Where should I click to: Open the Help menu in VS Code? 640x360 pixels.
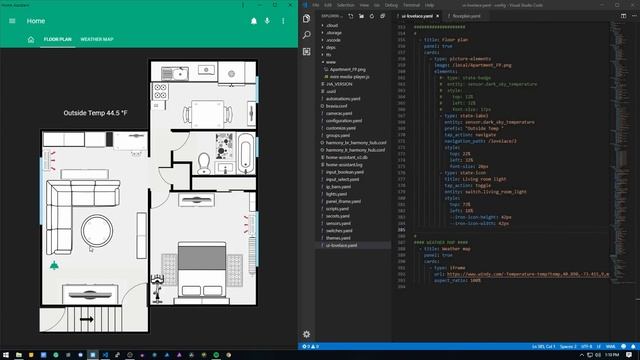[x=429, y=5]
